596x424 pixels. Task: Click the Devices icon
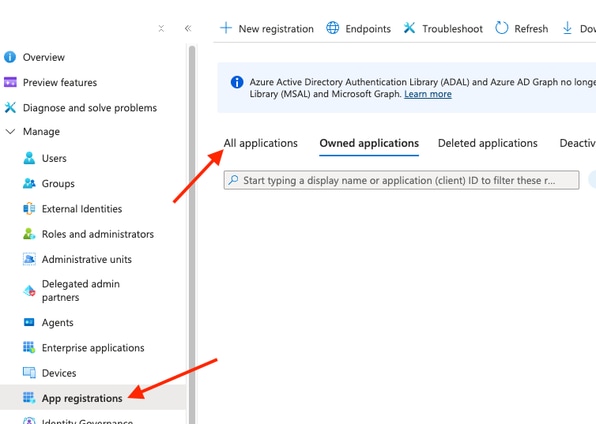[x=29, y=373]
